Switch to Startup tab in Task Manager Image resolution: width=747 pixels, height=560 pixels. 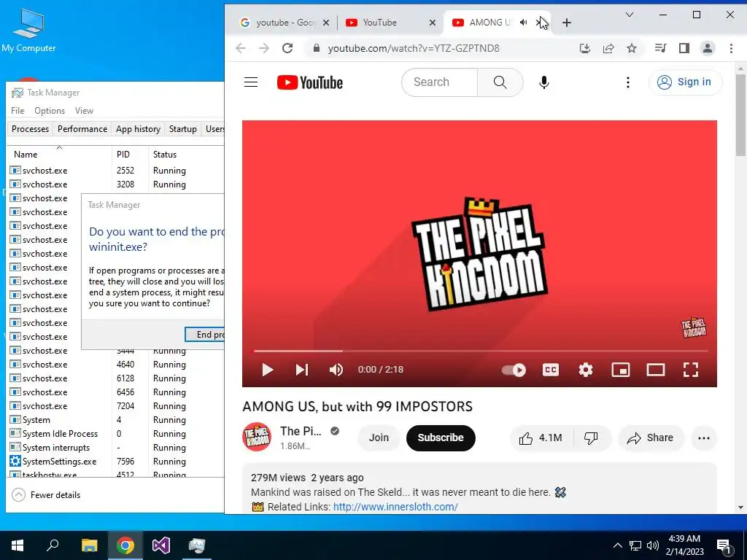[x=183, y=129]
